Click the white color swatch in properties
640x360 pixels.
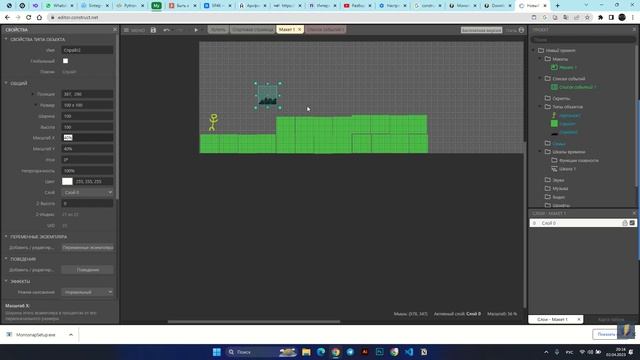[67, 181]
